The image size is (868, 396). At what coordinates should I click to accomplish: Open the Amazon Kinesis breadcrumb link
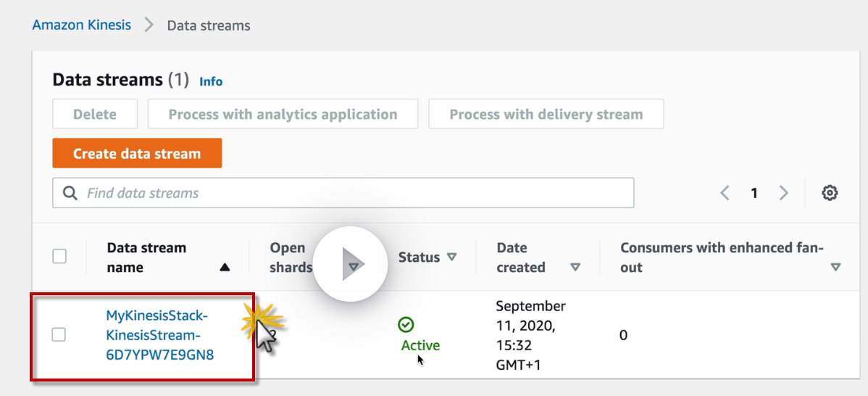(x=82, y=25)
